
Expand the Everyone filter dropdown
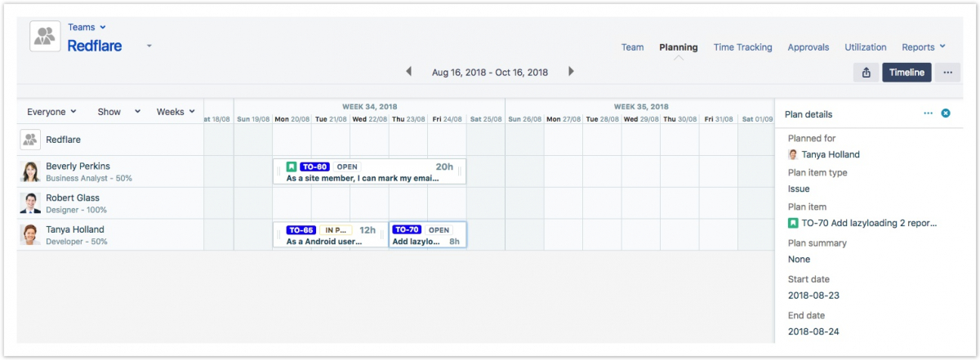pyautogui.click(x=51, y=112)
